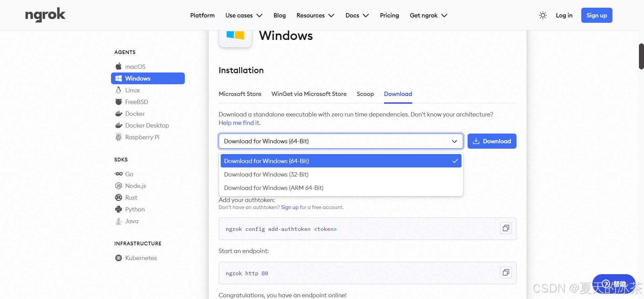This screenshot has width=644, height=299.
Task: Open the Scoop installation tab
Action: (365, 94)
